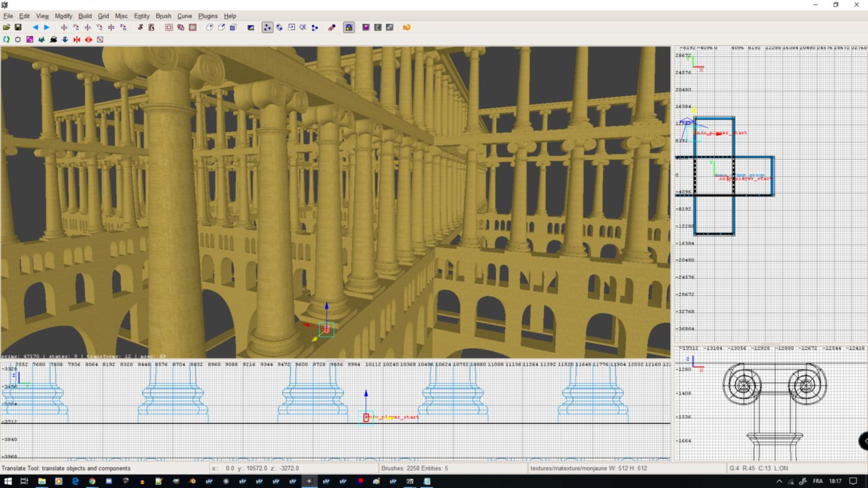Click the Open map folder icon
Screen dimensions: 868x488
click(7, 27)
